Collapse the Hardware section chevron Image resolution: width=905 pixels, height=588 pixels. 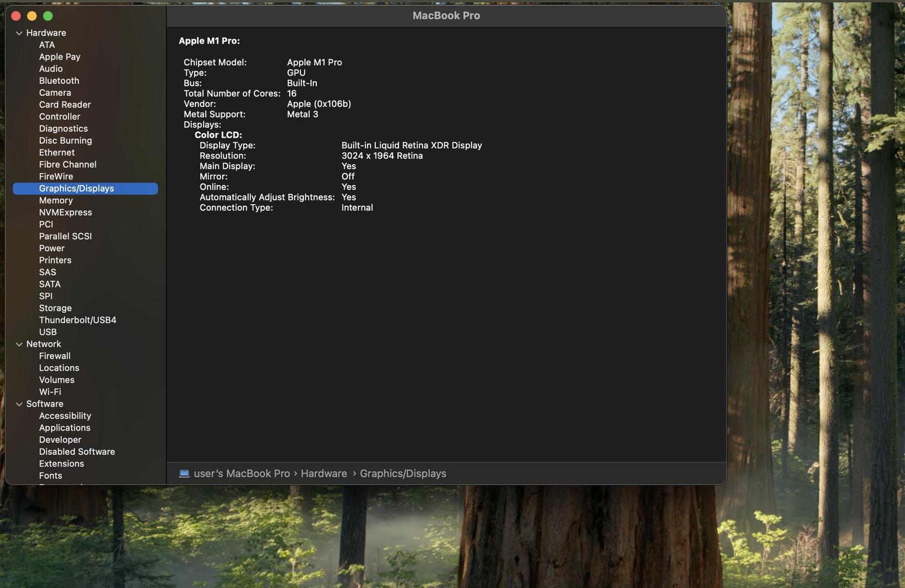(19, 33)
